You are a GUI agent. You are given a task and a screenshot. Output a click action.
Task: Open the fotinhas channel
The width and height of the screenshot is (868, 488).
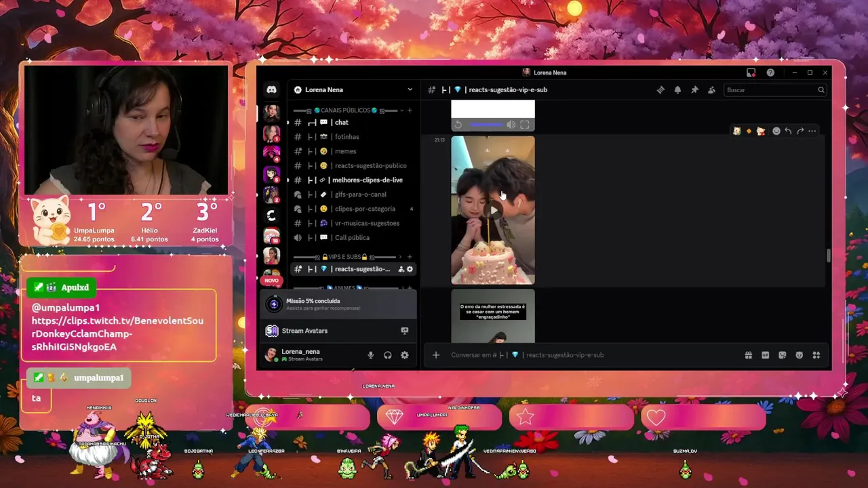point(353,137)
